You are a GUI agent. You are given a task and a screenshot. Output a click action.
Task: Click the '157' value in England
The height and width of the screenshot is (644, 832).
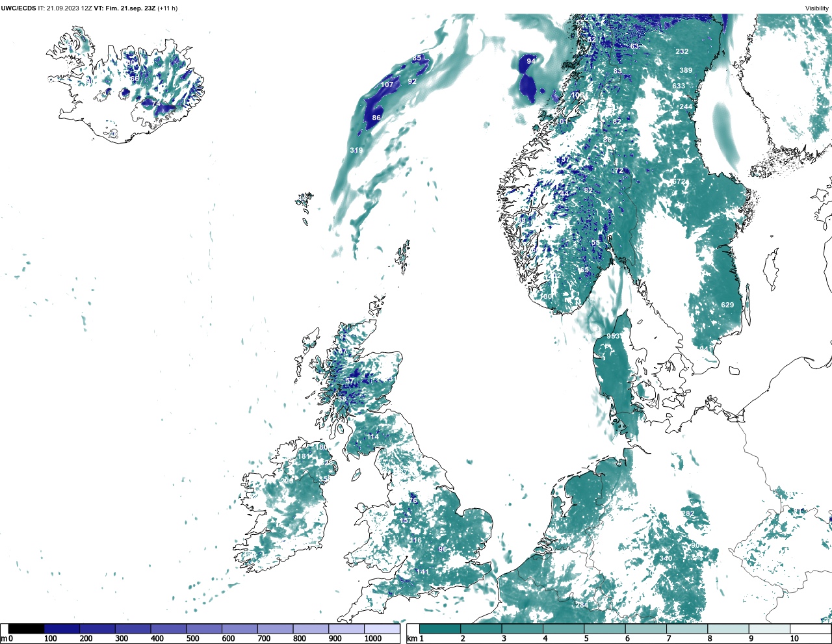pos(406,521)
